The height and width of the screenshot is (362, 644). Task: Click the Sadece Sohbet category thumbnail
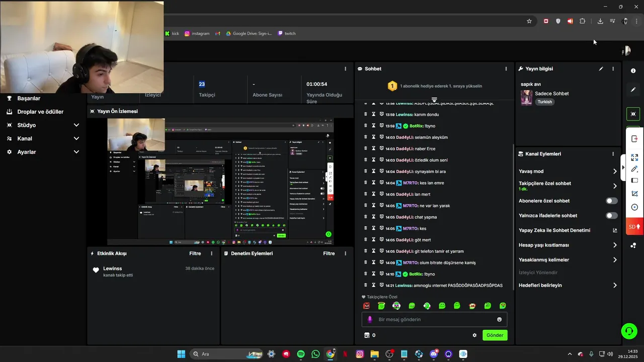pyautogui.click(x=526, y=98)
